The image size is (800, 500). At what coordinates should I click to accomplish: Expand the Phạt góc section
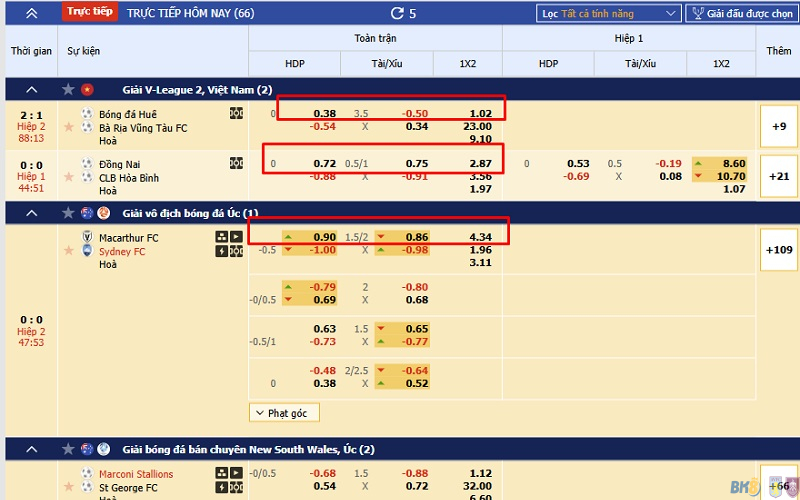pyautogui.click(x=284, y=412)
